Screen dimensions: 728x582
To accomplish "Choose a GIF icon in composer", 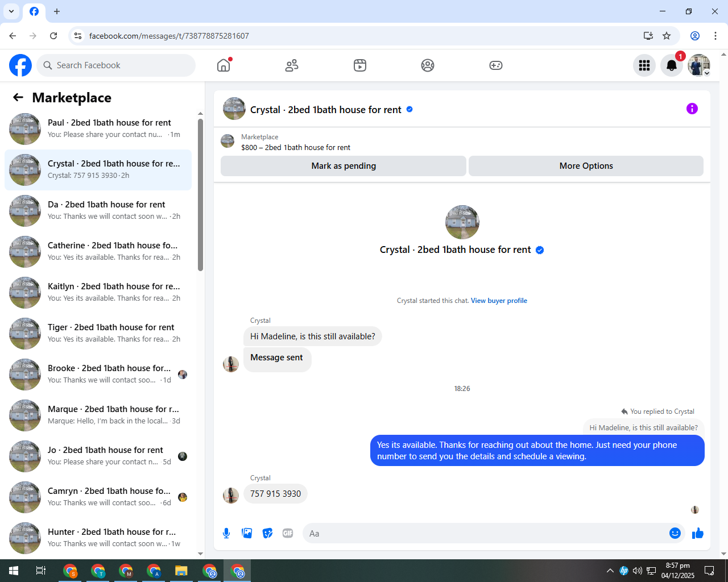I will pos(288,533).
